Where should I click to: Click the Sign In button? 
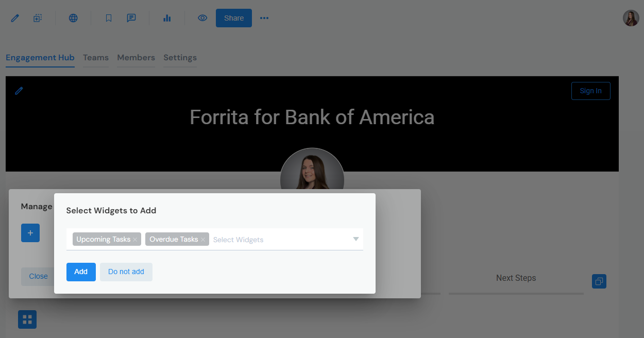(590, 91)
